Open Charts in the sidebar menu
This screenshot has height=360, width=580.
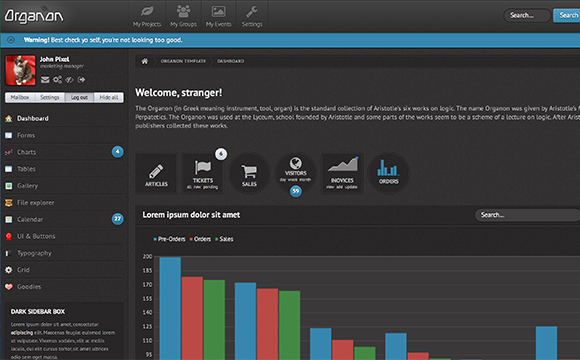(x=64, y=152)
